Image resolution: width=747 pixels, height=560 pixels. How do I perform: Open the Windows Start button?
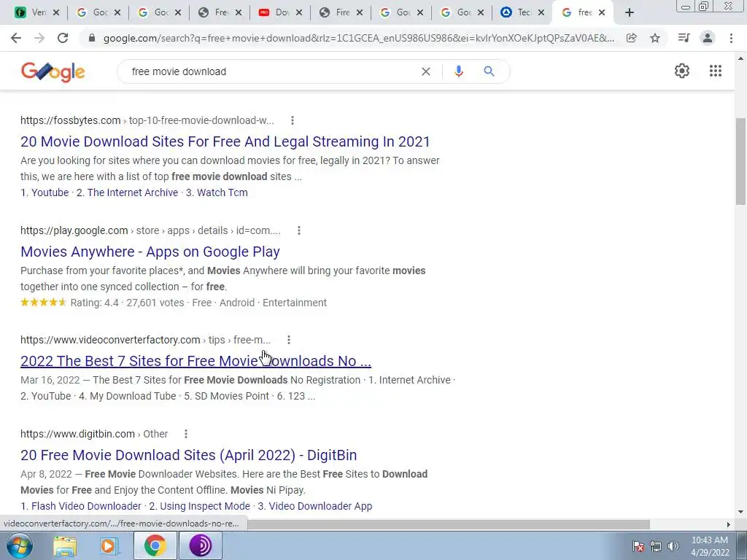point(19,545)
